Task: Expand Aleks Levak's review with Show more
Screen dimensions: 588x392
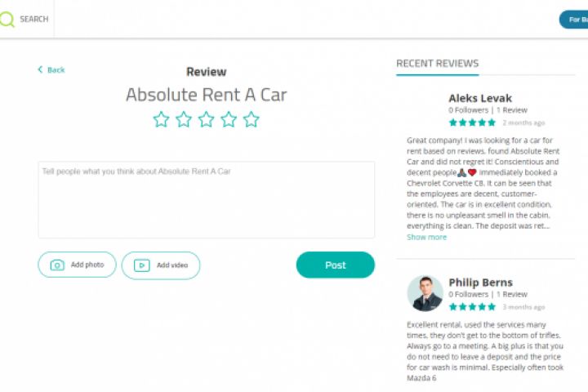Action: [426, 237]
